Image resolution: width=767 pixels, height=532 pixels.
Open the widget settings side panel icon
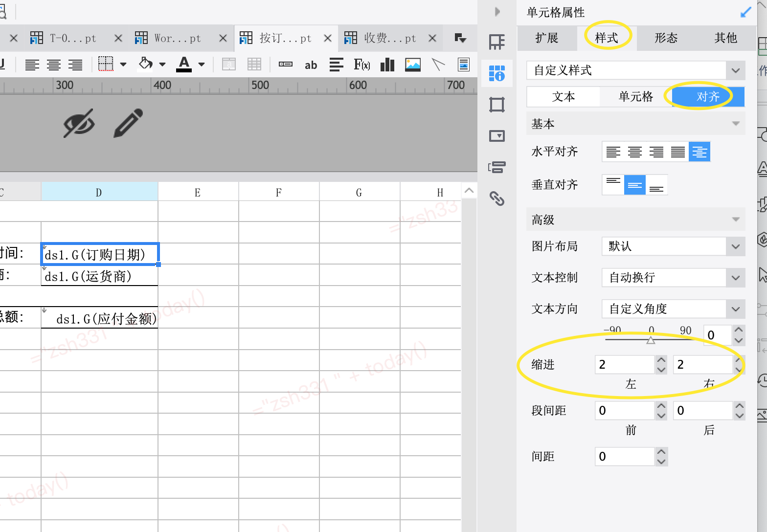tap(497, 136)
